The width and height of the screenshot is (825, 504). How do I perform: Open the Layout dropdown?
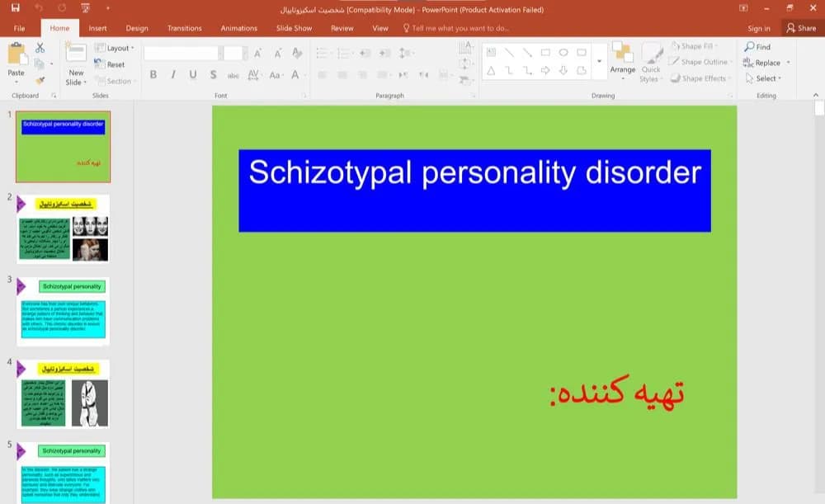[115, 48]
